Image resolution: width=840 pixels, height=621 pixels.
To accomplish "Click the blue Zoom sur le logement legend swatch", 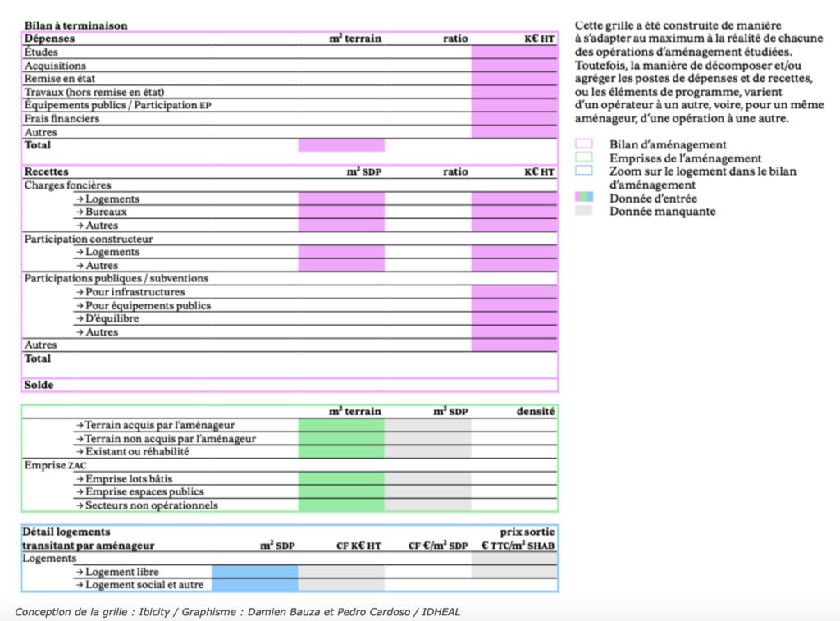I will coord(584,171).
